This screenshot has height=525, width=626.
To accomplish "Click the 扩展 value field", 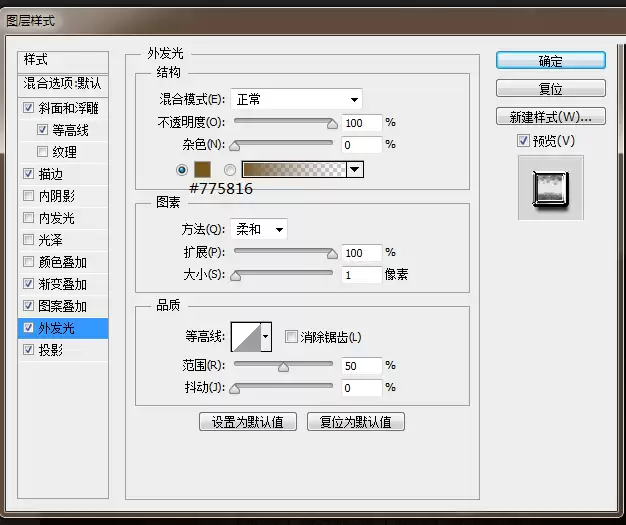I will tap(362, 253).
